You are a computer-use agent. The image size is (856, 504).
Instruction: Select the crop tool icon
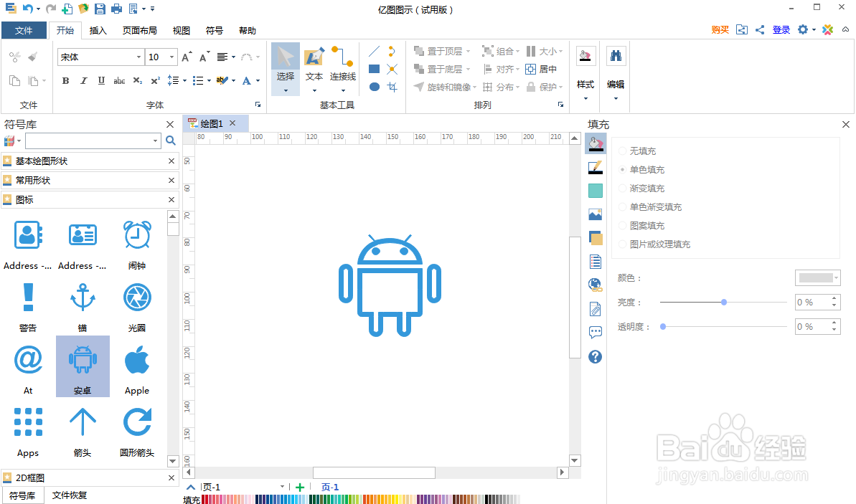tap(392, 87)
